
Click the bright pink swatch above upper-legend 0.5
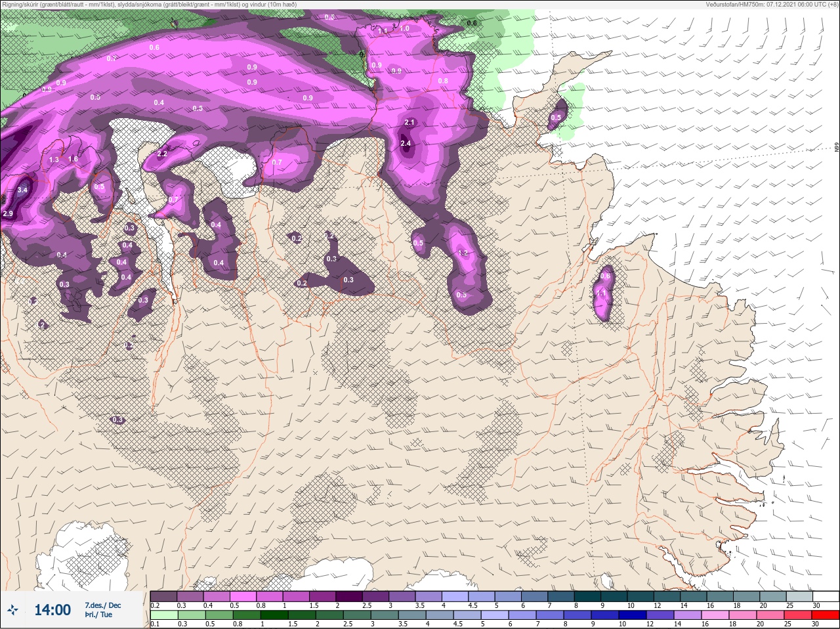[x=243, y=596]
